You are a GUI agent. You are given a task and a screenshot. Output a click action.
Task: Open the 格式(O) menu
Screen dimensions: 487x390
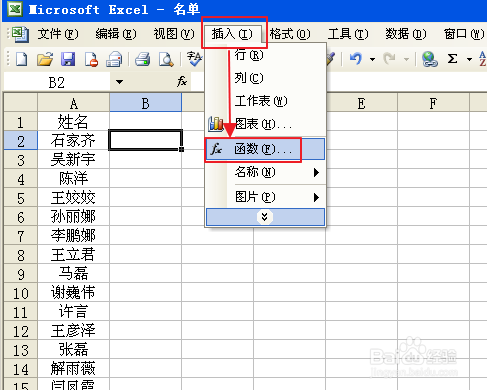[290, 34]
